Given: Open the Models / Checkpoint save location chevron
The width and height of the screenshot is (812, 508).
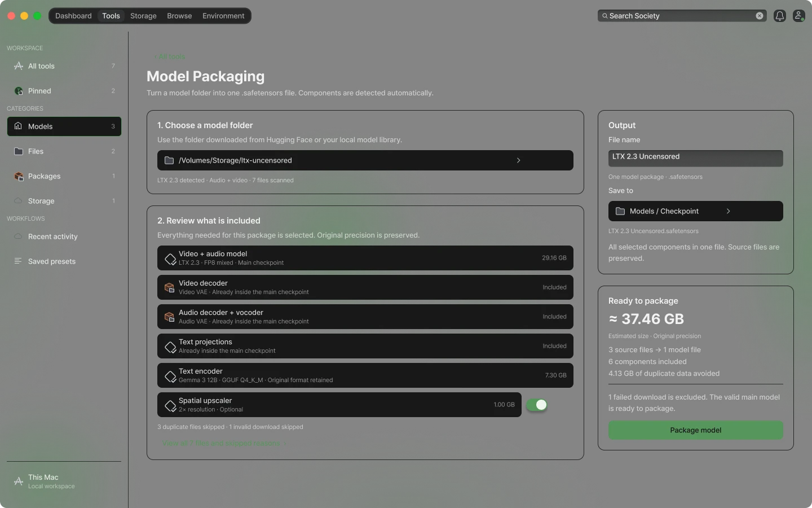Looking at the screenshot, I should pyautogui.click(x=728, y=211).
